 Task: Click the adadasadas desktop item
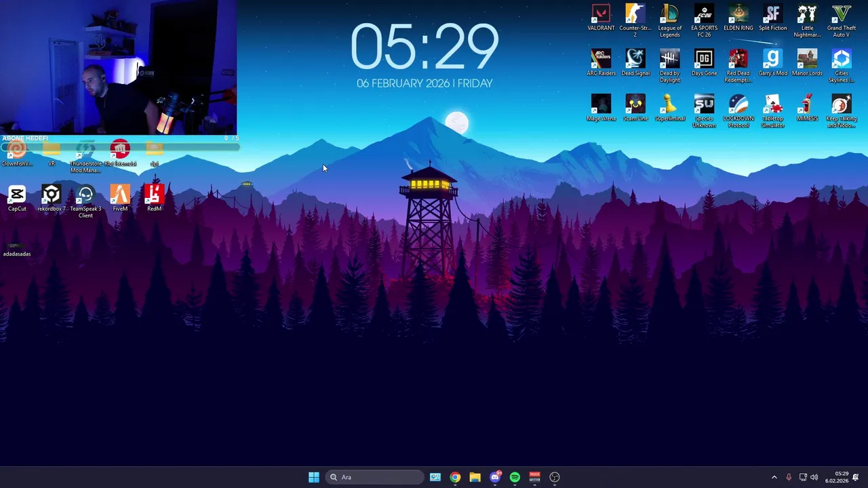click(17, 249)
